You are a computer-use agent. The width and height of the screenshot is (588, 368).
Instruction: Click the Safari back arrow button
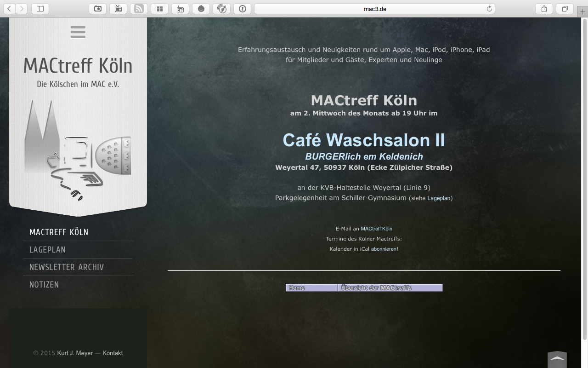(9, 9)
